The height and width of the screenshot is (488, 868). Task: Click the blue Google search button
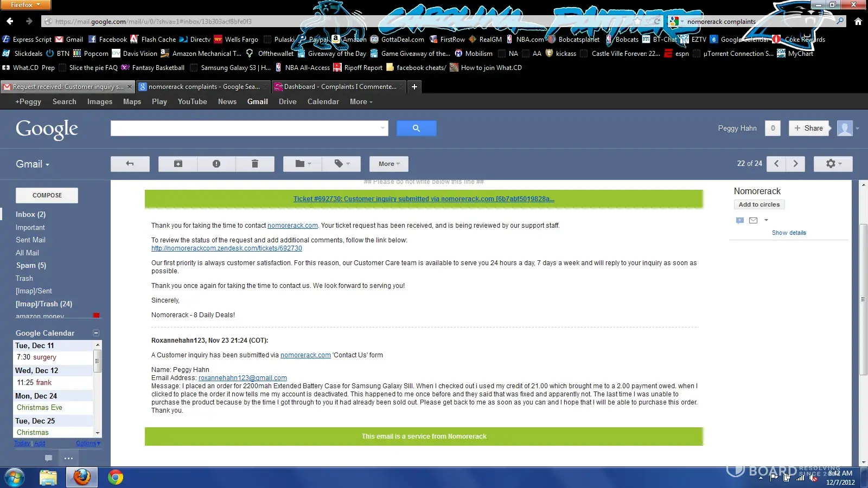(416, 128)
